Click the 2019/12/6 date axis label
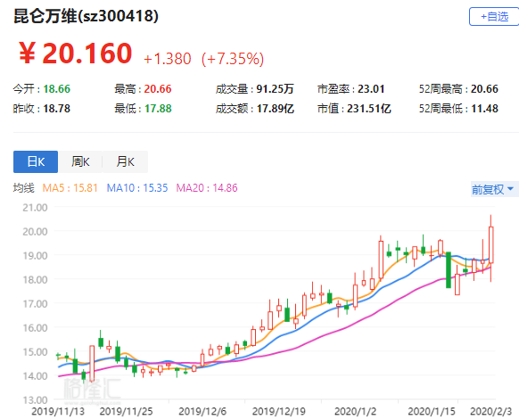 click(202, 411)
